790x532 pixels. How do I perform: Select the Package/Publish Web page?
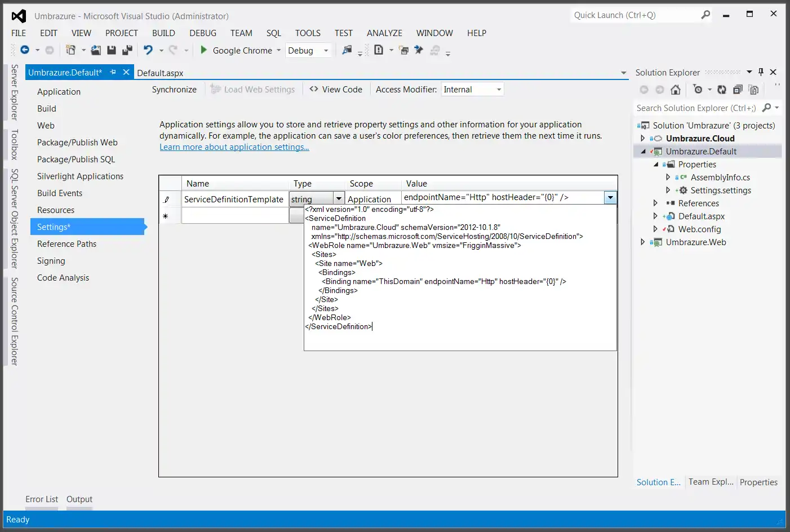[x=77, y=143]
